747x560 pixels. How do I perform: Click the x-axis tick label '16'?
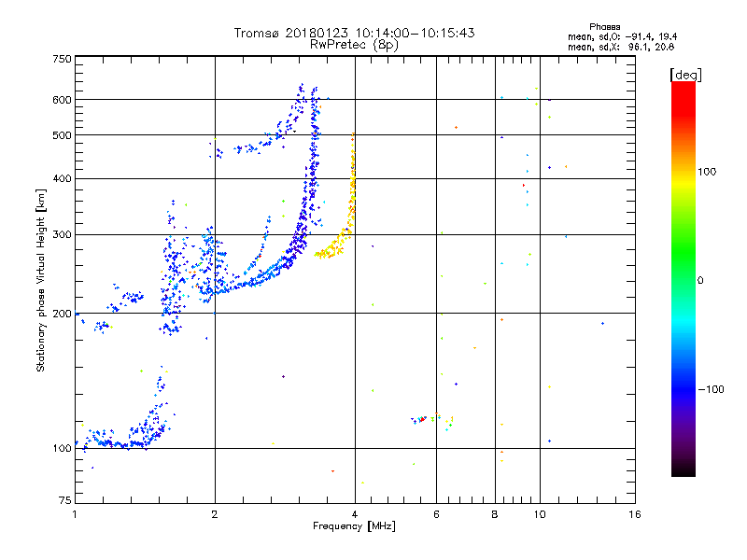coord(635,514)
